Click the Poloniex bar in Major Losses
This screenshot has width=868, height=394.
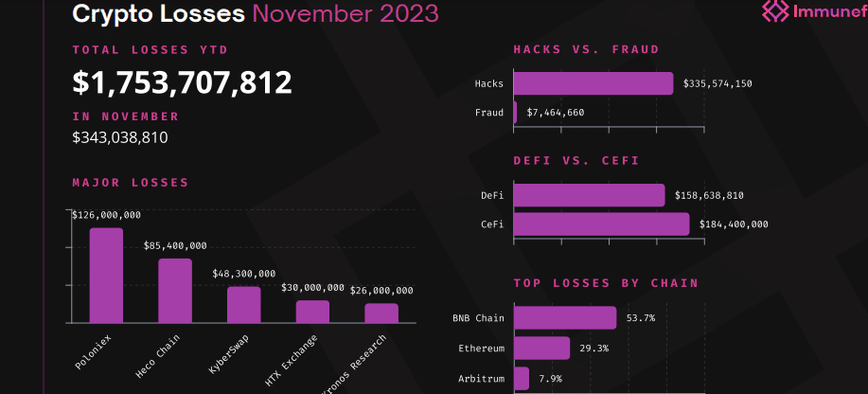click(x=106, y=275)
